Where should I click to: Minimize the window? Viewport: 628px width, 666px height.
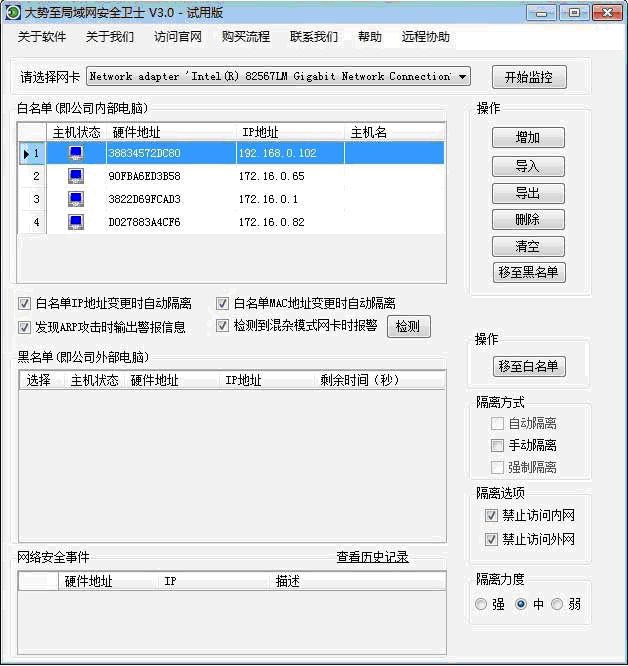541,13
